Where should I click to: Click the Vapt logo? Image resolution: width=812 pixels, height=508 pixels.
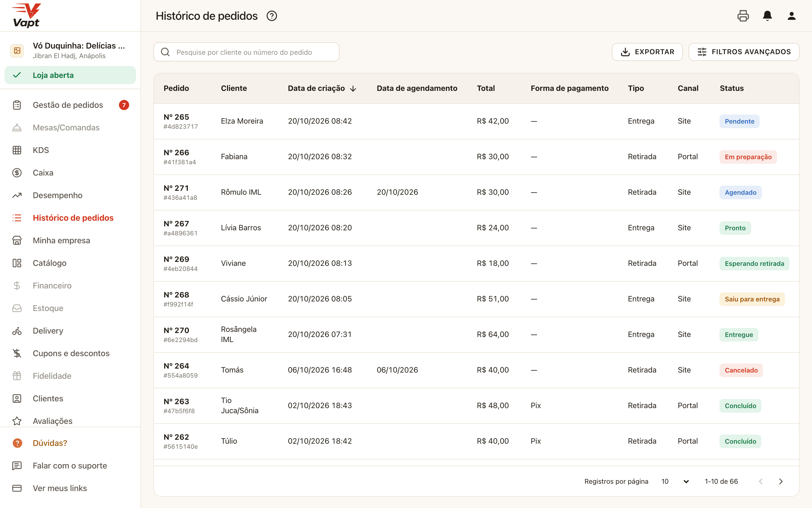(26, 16)
